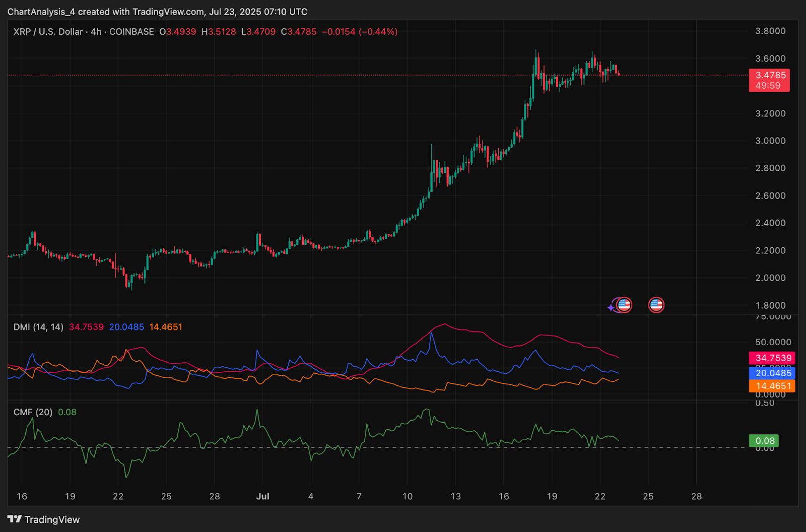Click the CMF legend value 0.08
806x532 pixels.
point(67,412)
